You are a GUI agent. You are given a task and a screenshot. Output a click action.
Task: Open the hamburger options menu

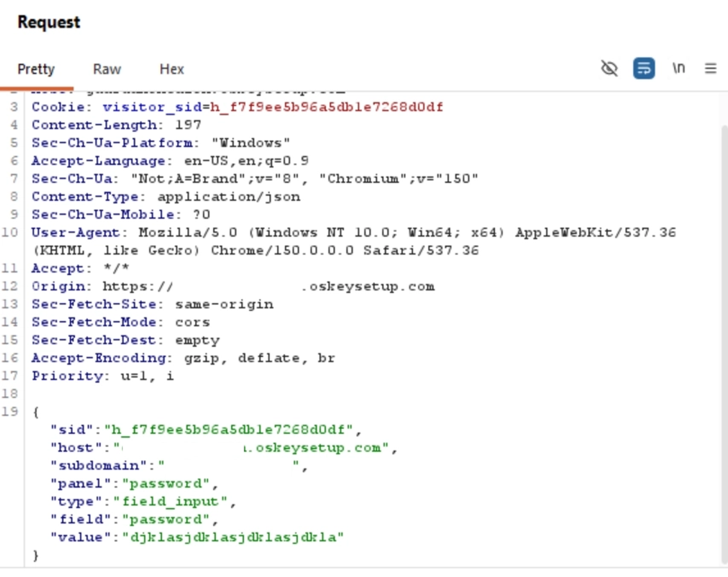click(711, 69)
